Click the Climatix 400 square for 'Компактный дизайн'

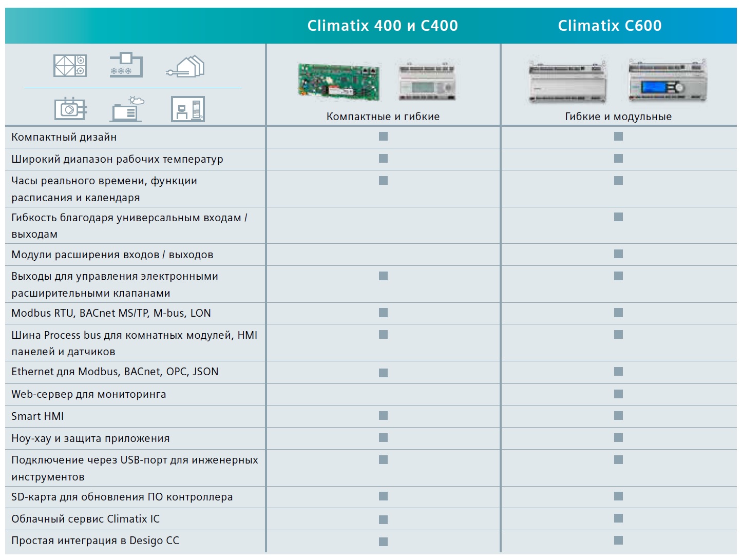pyautogui.click(x=383, y=136)
